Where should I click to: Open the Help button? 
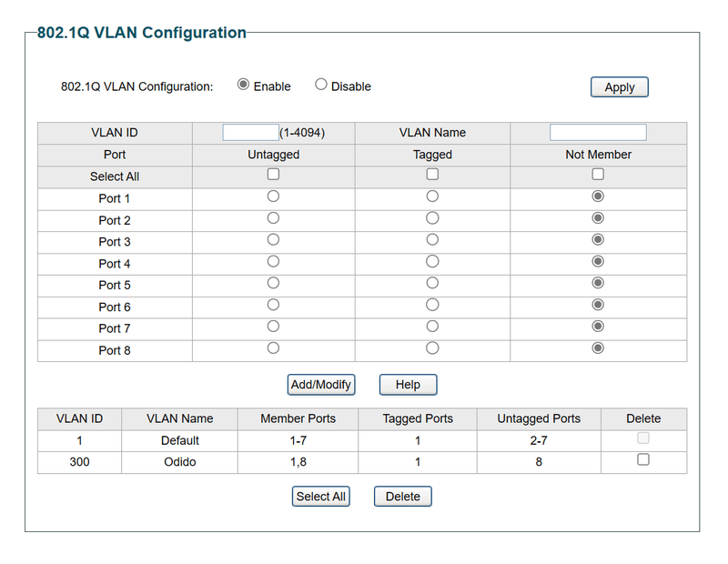[x=408, y=385]
